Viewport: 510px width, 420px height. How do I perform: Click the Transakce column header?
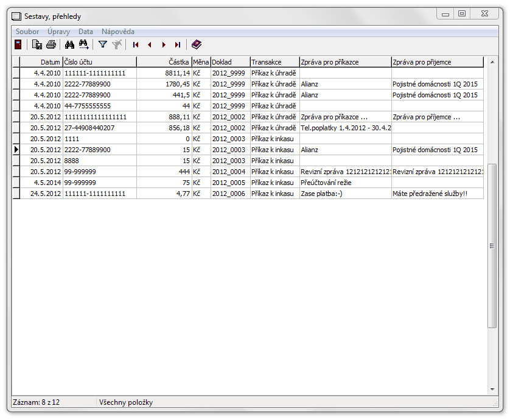click(275, 62)
